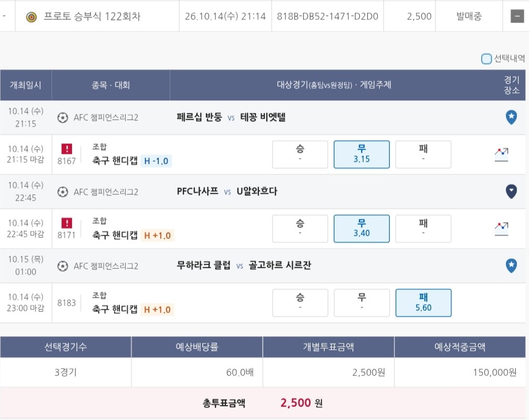Toggle the 선택내역 checkbox
The image size is (529, 420).
point(486,59)
